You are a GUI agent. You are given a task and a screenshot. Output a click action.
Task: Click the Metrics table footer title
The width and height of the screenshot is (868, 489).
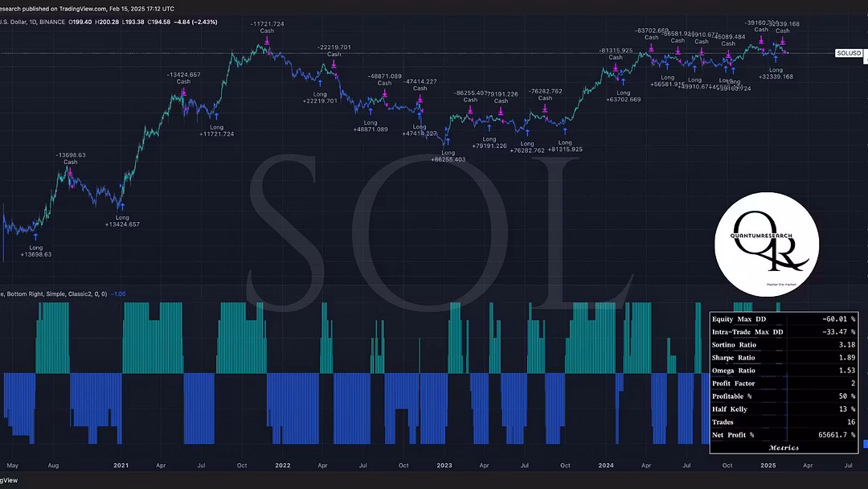pos(784,447)
